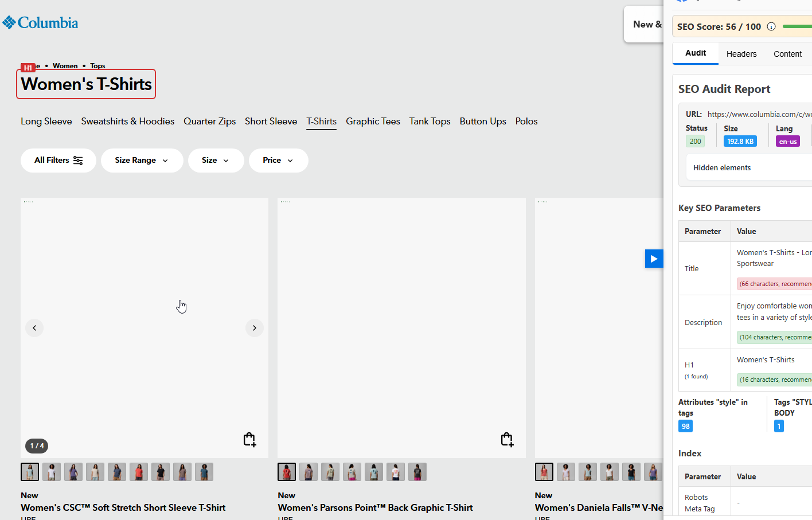Click the "16 characters" H1 note
The image size is (812, 520).
[775, 380]
